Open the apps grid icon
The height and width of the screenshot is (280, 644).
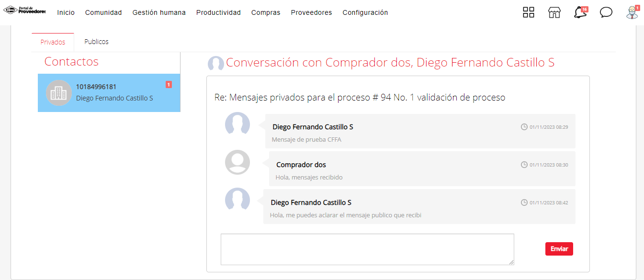[529, 12]
